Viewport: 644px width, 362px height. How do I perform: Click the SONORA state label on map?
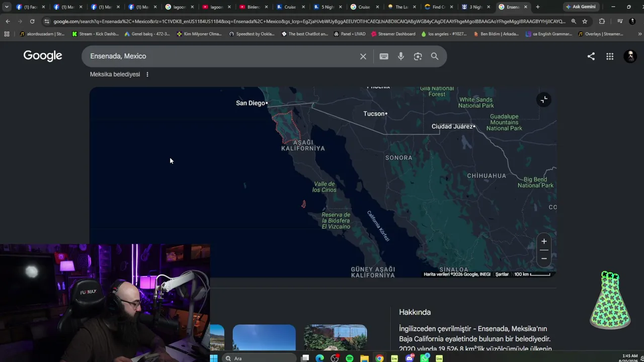398,158
